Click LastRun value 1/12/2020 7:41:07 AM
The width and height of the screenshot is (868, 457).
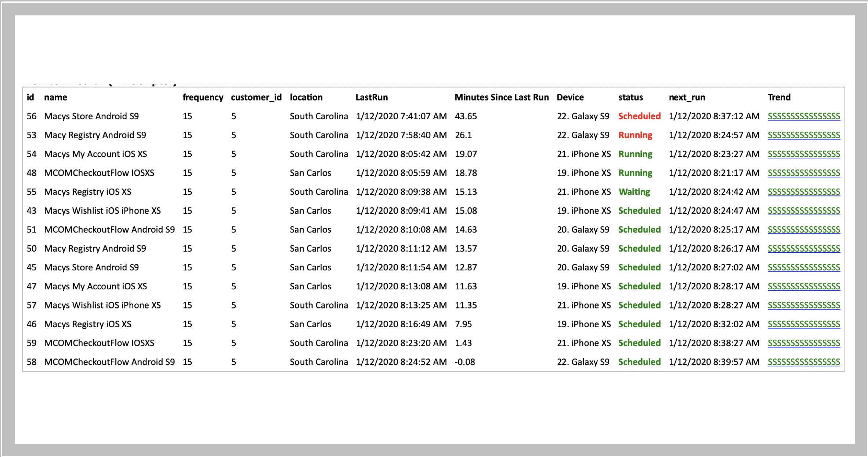tap(401, 116)
